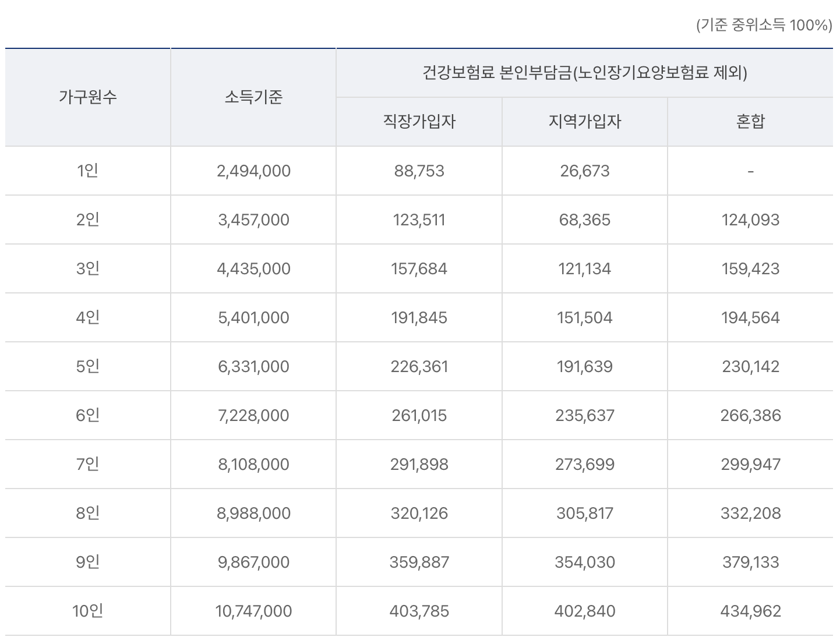The height and width of the screenshot is (644, 840).
Task: Pick the 273,699 regional subscriber value
Action: coord(584,464)
